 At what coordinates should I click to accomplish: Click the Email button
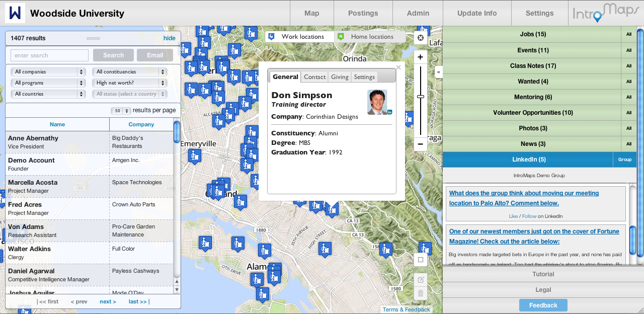pyautogui.click(x=155, y=55)
